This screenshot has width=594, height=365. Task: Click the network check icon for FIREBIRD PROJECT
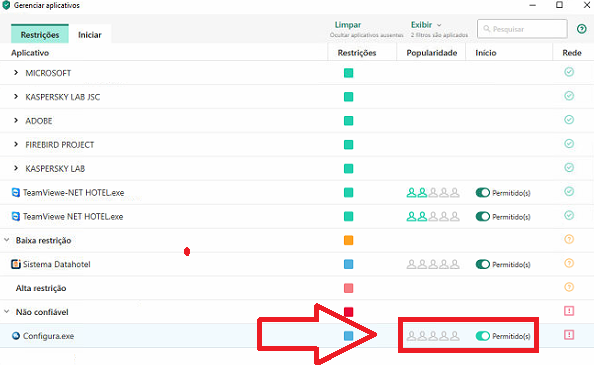569,144
